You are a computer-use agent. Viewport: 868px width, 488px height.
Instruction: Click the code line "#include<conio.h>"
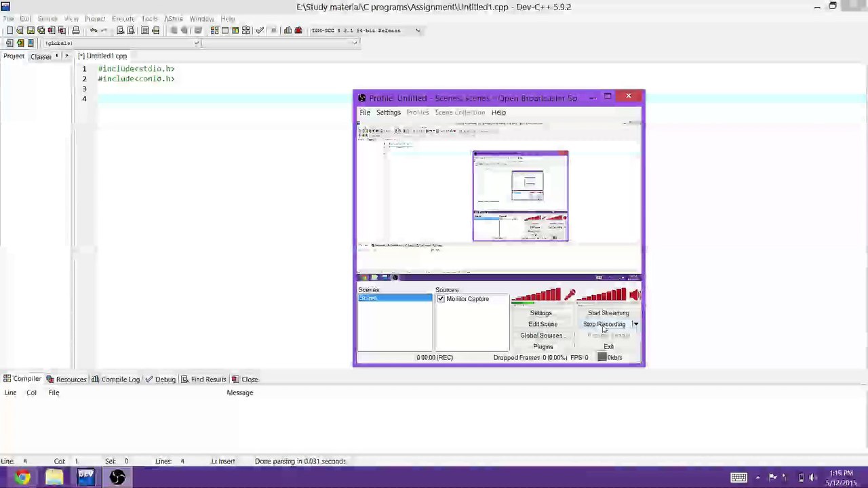(x=136, y=79)
